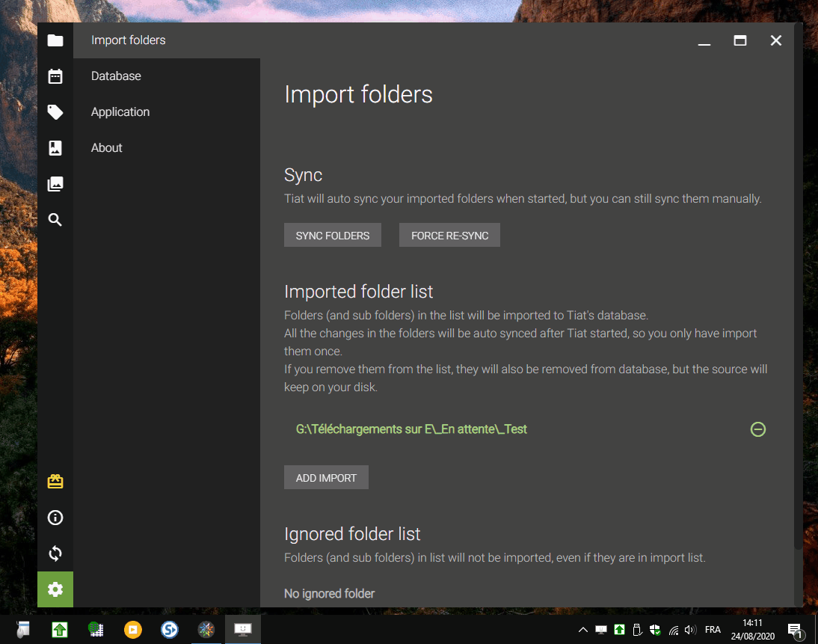The width and height of the screenshot is (818, 644).
Task: Select the G:\Téléchargements sur E imported folder path
Action: (x=411, y=429)
